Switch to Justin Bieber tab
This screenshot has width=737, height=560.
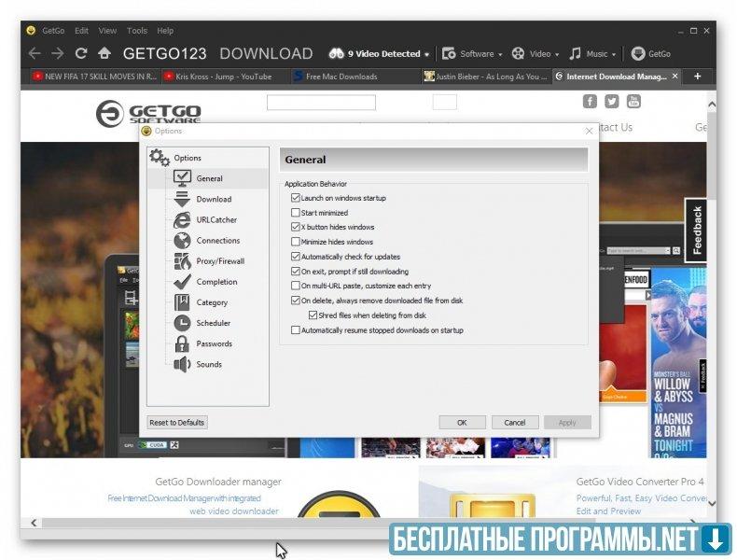[486, 77]
